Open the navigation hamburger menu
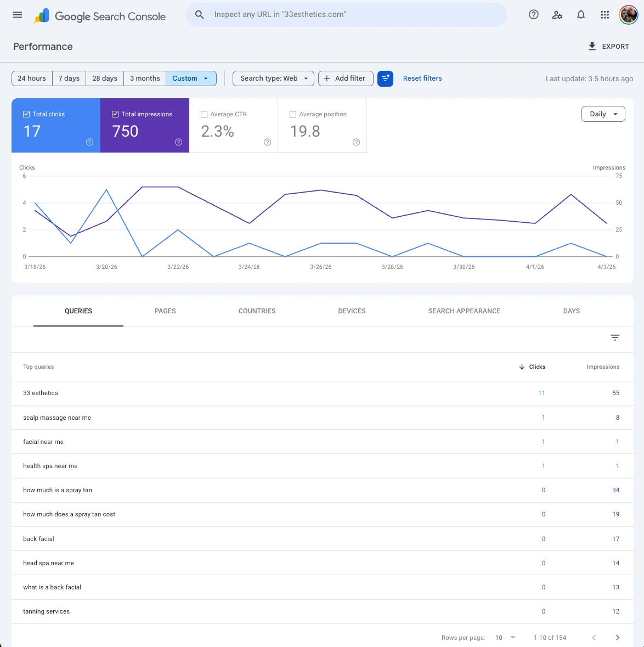 [x=17, y=15]
